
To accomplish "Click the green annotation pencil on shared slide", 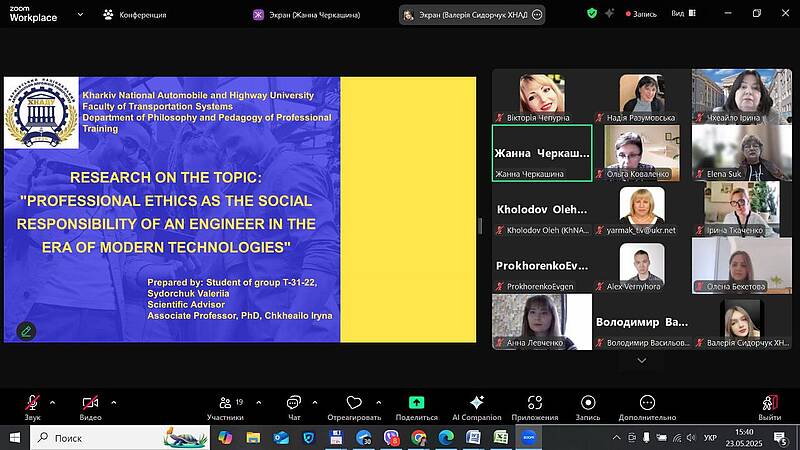I will point(26,330).
